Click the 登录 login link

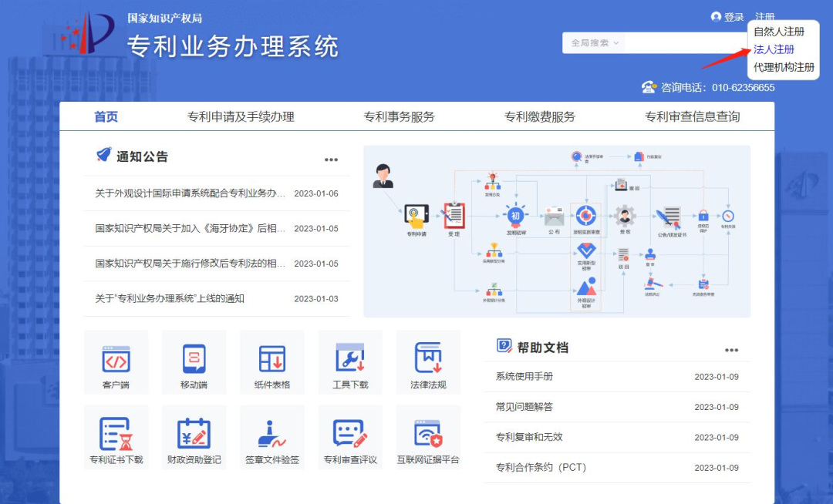tap(734, 17)
